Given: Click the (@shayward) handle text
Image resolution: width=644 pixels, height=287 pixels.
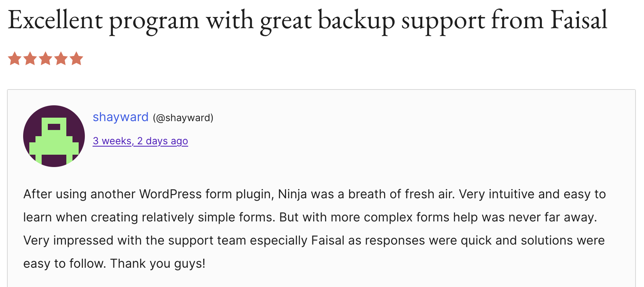Looking at the screenshot, I should (x=183, y=118).
